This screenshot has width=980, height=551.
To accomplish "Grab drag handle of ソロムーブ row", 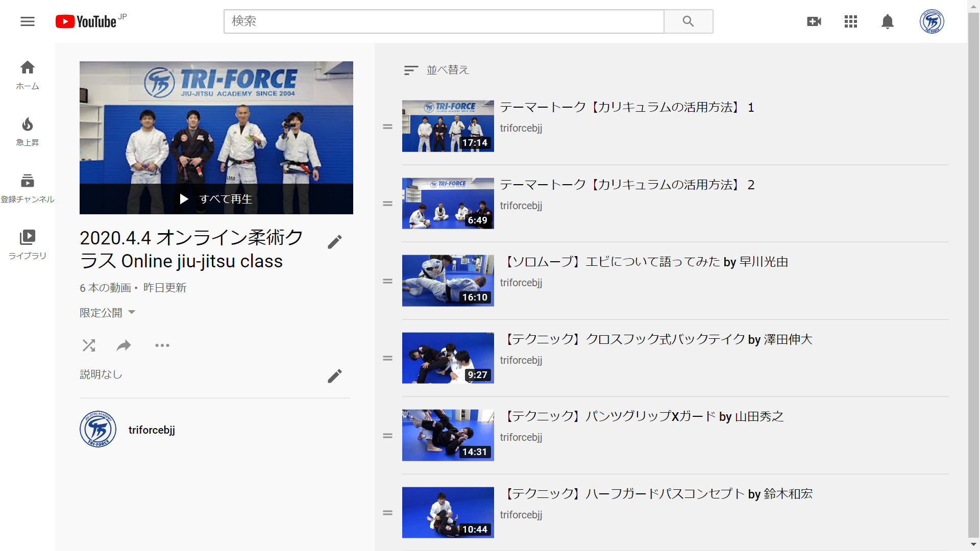I will click(388, 281).
